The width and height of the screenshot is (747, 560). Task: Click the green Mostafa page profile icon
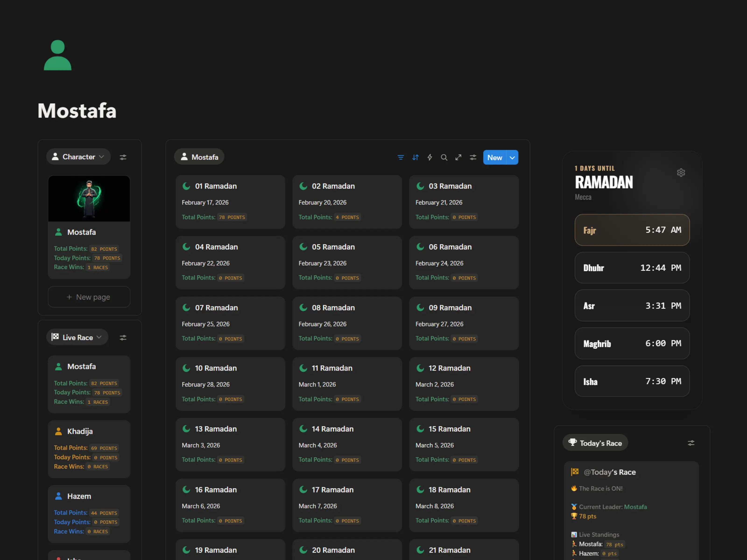[x=57, y=55]
